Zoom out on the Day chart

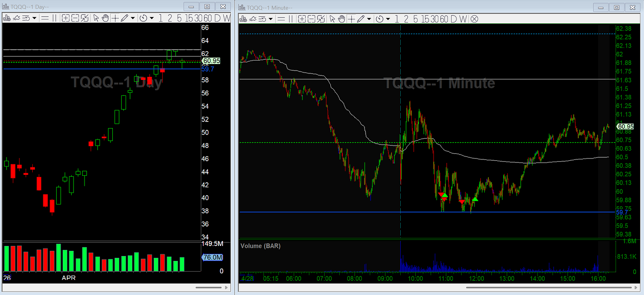(75, 18)
